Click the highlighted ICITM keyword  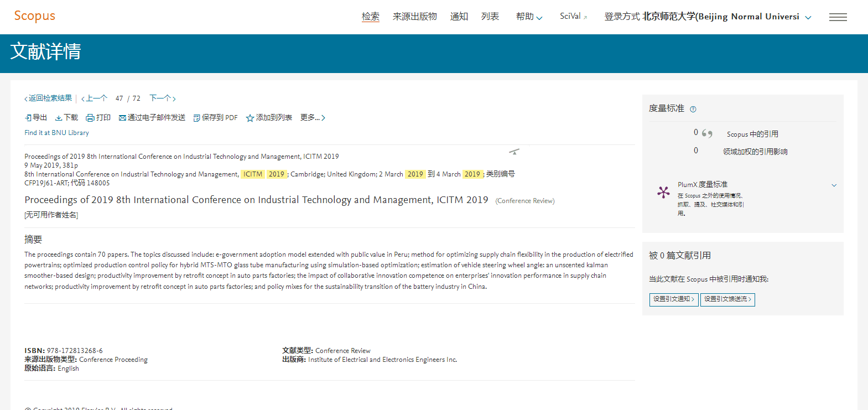tap(253, 174)
